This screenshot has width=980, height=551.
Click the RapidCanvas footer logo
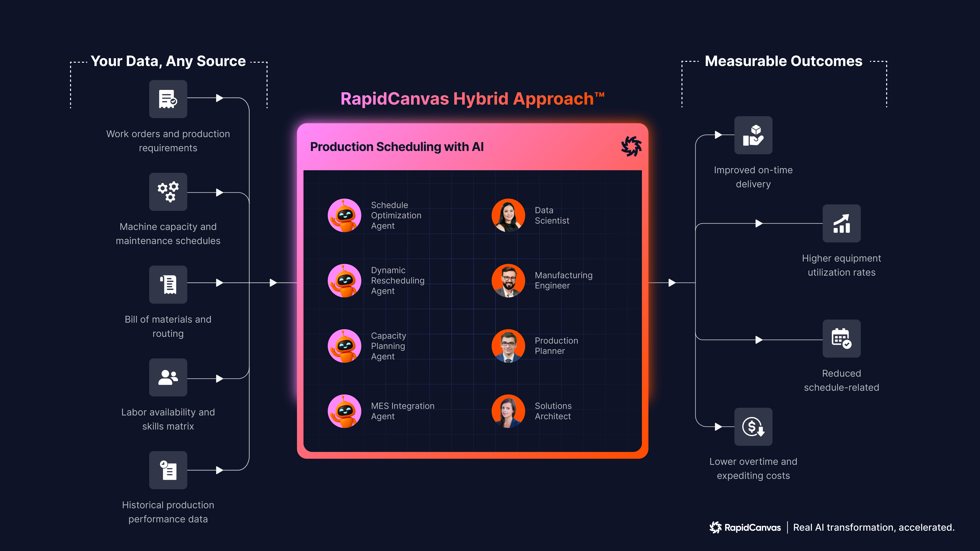pyautogui.click(x=745, y=527)
